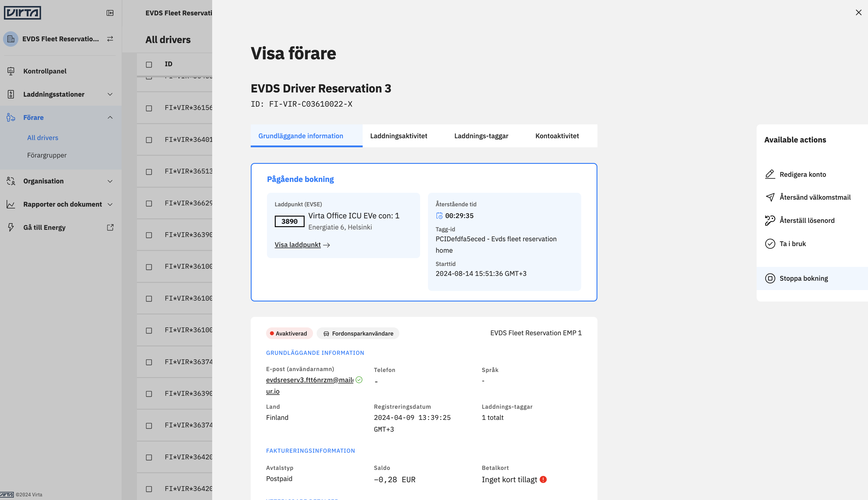Check the row FI*VIR*36401 checkbox
Screen dimensions: 868x500
coord(149,140)
